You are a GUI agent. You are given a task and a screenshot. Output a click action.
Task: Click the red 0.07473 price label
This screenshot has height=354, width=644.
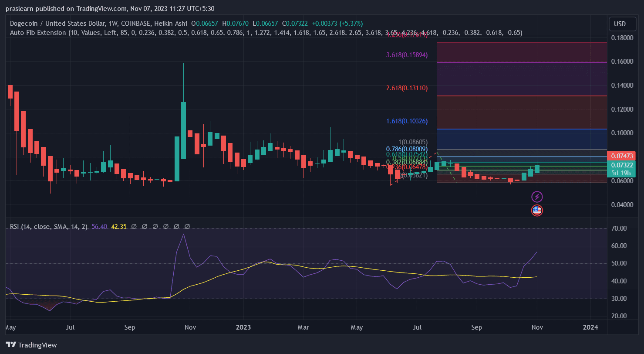pyautogui.click(x=623, y=156)
